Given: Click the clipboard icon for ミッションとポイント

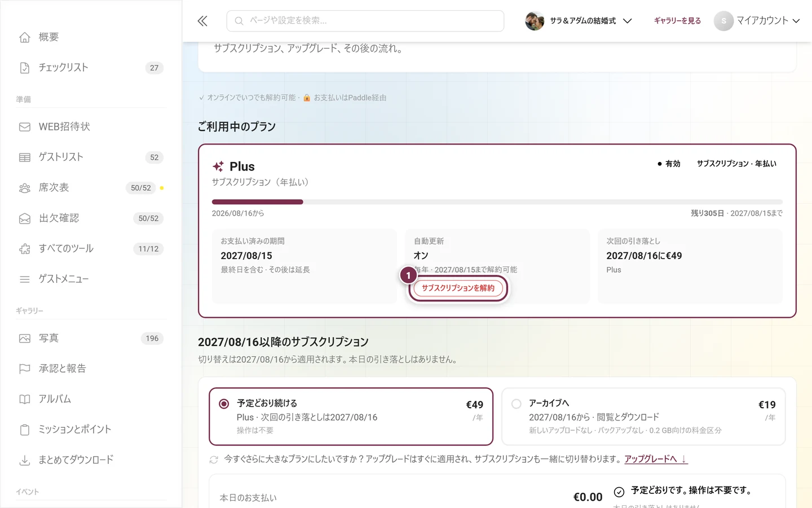Looking at the screenshot, I should pyautogui.click(x=25, y=430).
